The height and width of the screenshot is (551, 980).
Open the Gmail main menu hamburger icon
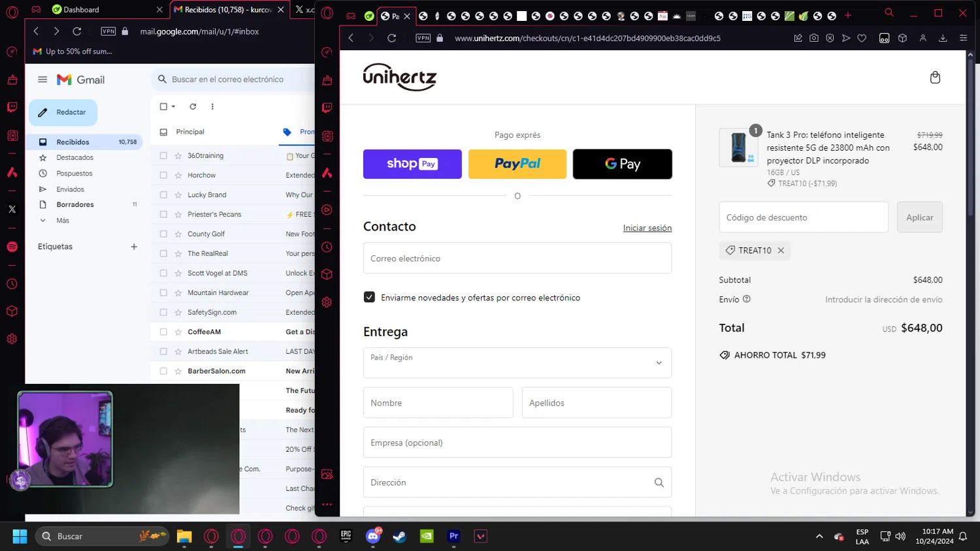click(x=42, y=80)
